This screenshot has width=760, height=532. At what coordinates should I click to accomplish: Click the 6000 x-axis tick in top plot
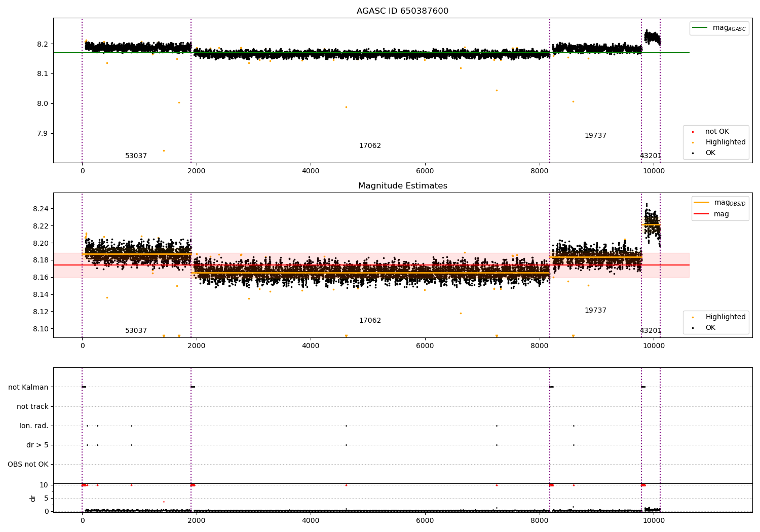425,171
